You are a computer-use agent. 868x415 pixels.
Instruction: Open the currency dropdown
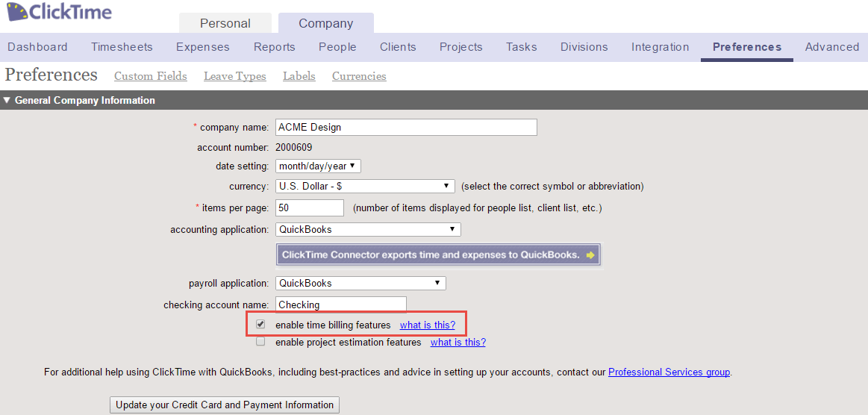coord(365,187)
